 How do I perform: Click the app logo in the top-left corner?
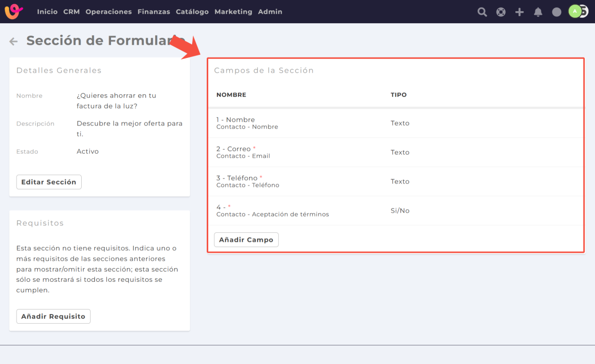[x=14, y=12]
